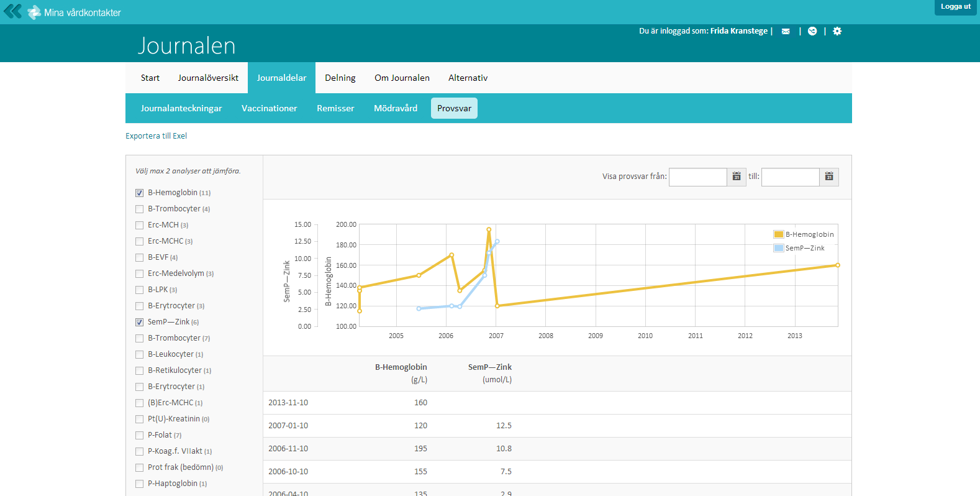Click the last SemP—Zink chart point
This screenshot has height=496, width=980.
(497, 241)
